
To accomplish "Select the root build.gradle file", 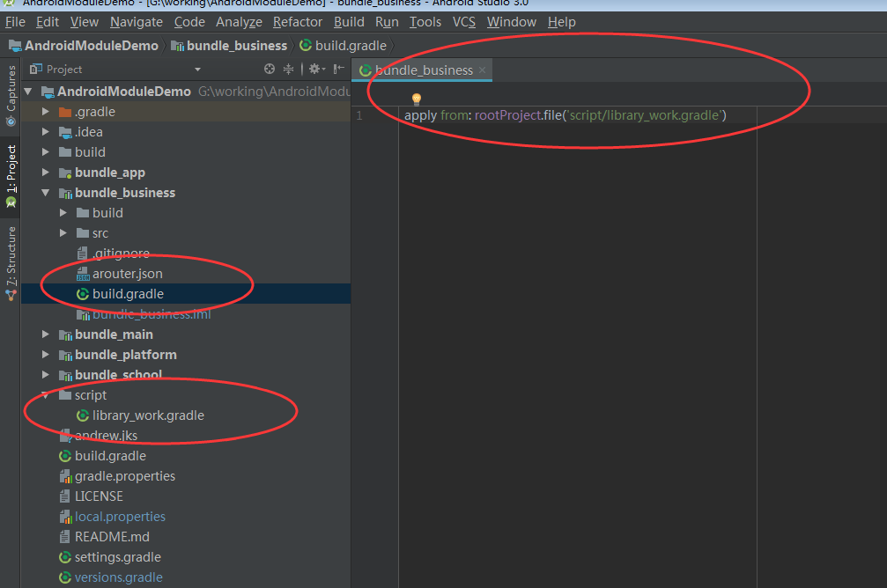I will (x=110, y=456).
